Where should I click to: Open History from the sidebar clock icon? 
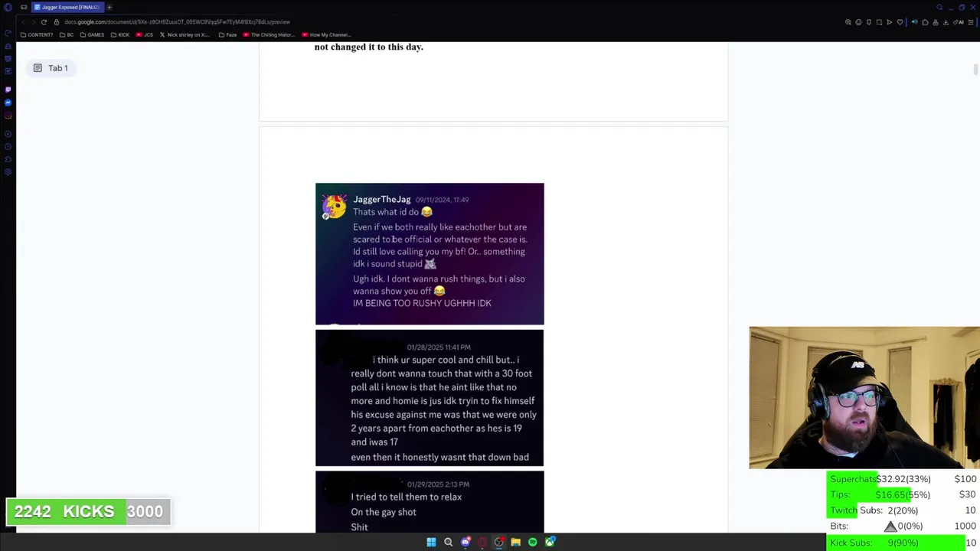click(x=8, y=146)
